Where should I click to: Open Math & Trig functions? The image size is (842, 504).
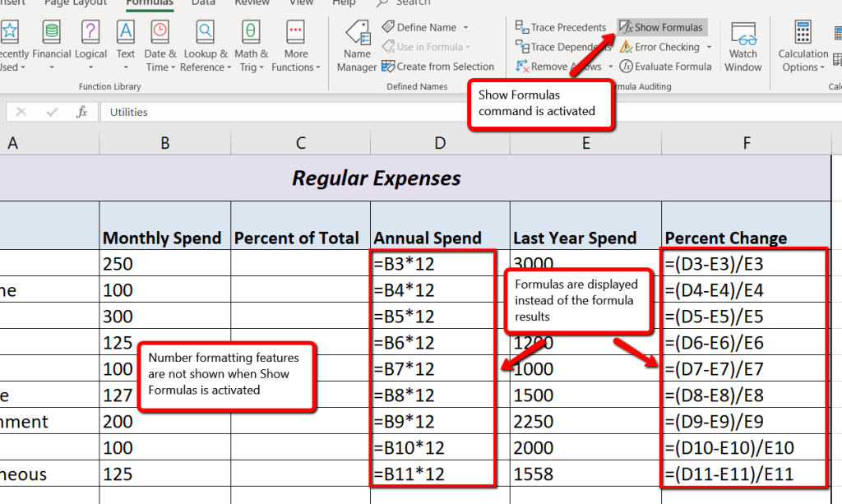252,45
